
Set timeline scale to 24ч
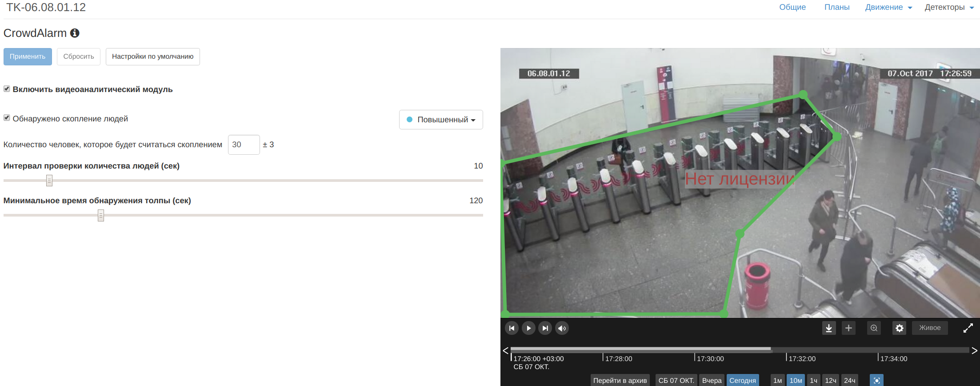point(850,380)
